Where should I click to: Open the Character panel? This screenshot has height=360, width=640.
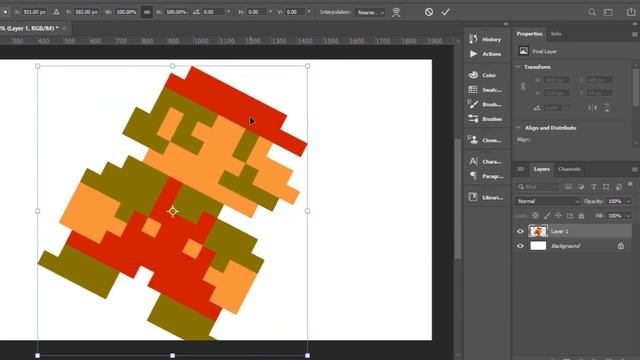485,162
